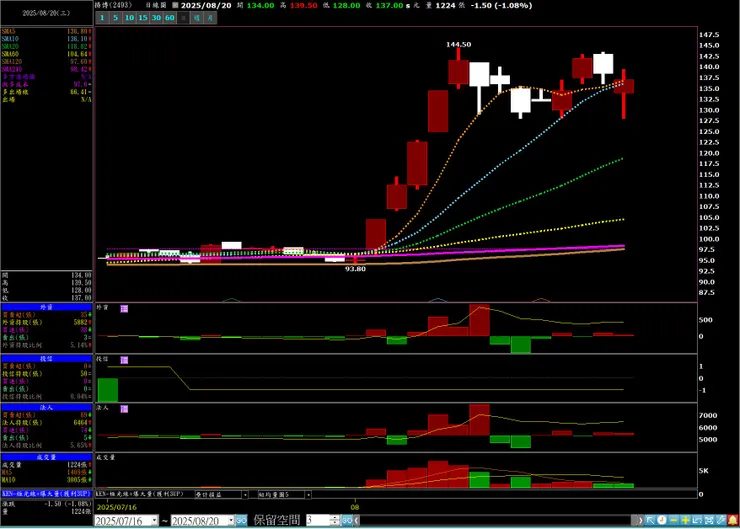Click the SMA20 legend row

[x=46, y=46]
